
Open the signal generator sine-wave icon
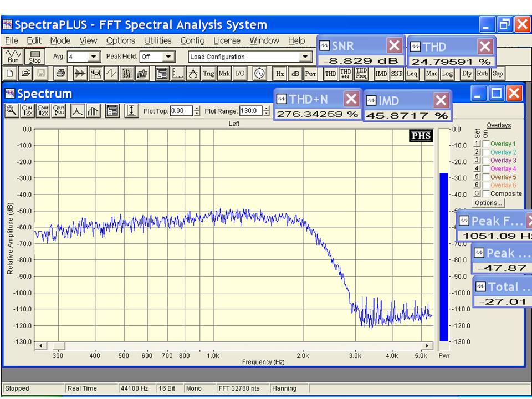pos(259,74)
